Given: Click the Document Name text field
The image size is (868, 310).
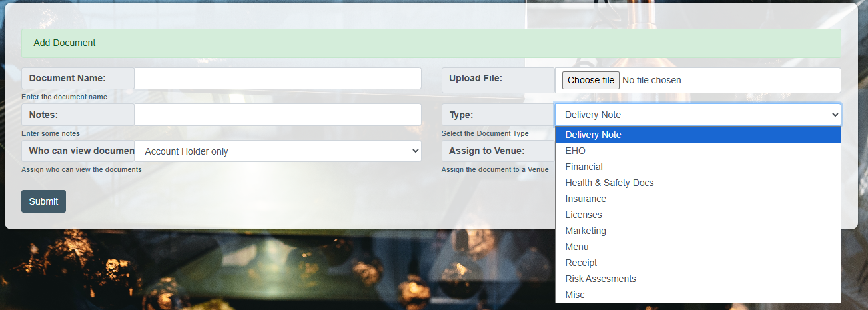Looking at the screenshot, I should coord(278,78).
